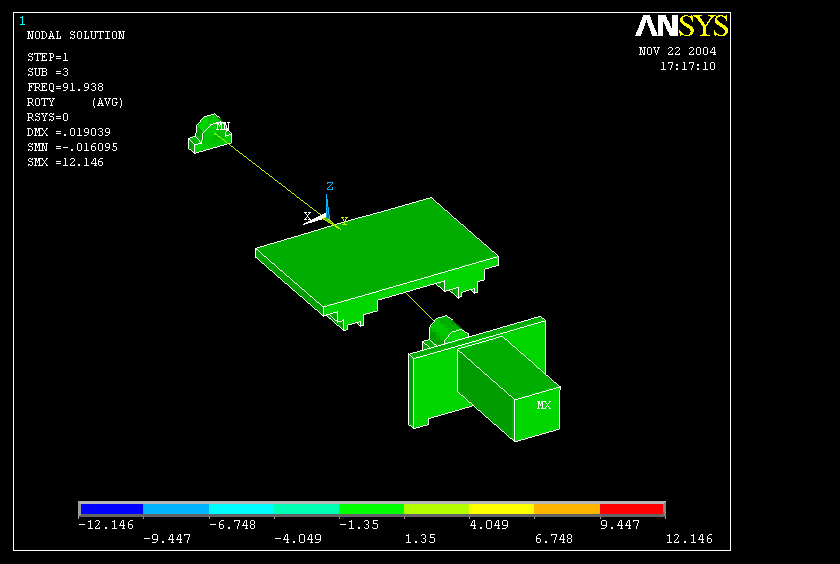
Task: Click the ANSYS logo
Action: point(682,26)
